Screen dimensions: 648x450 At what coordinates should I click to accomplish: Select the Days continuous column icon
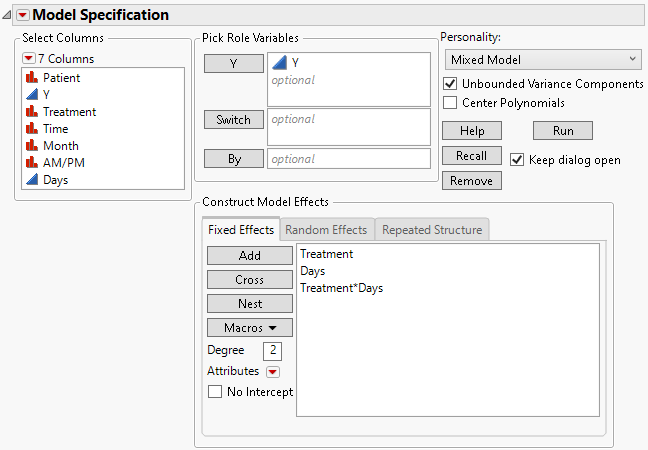tap(31, 180)
